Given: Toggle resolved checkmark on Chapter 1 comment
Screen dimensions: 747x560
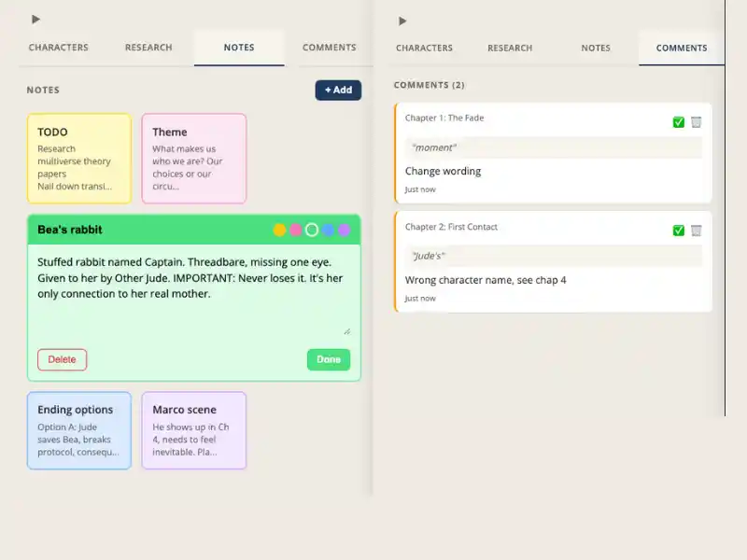Looking at the screenshot, I should (679, 122).
